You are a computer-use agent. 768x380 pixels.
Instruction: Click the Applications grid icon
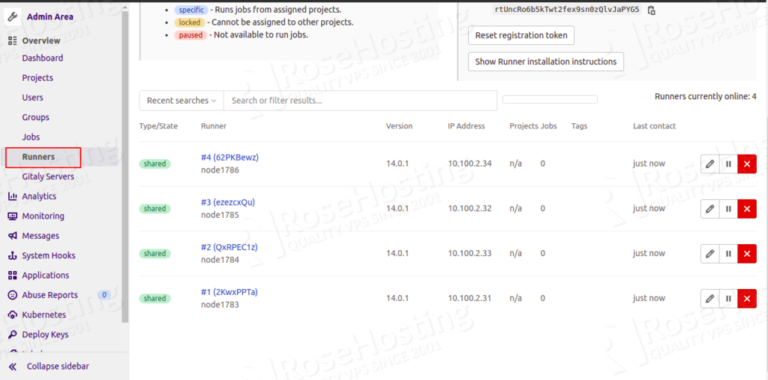[x=12, y=275]
